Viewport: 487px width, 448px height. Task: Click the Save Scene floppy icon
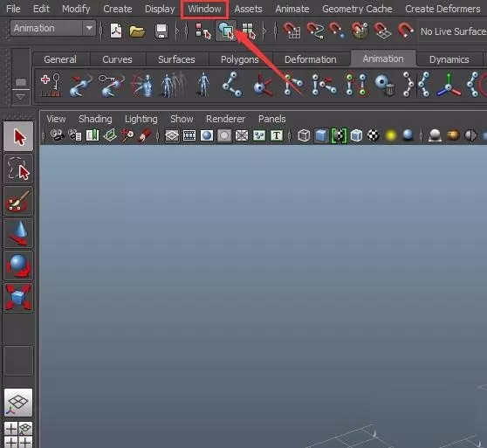161,31
